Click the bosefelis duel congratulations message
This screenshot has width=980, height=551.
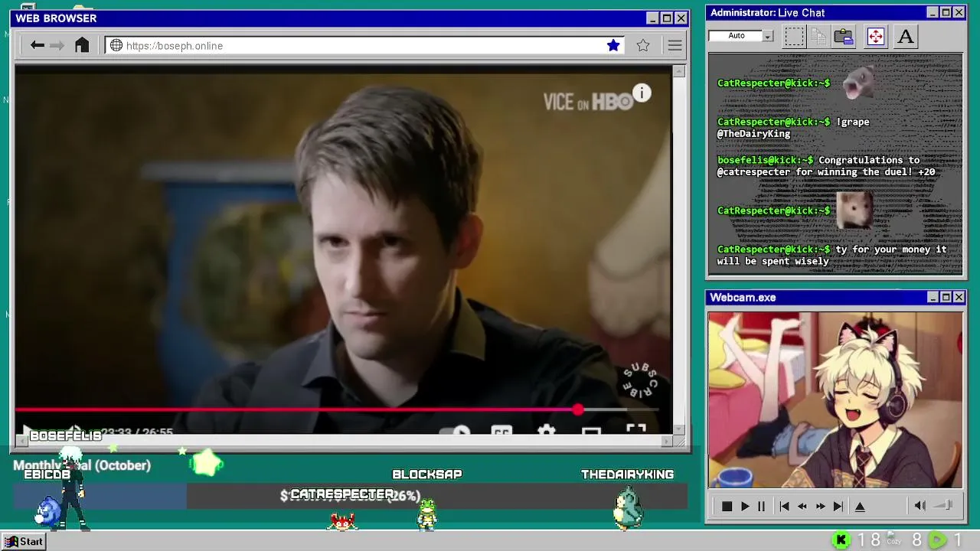826,166
